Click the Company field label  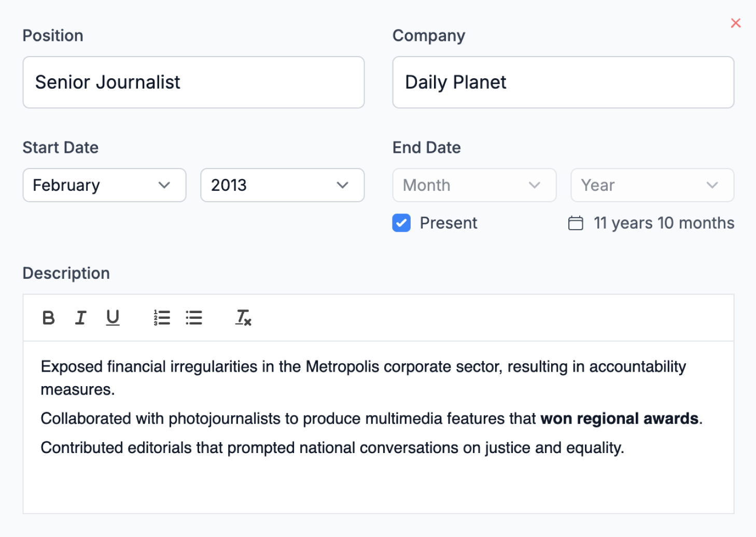[x=429, y=36]
